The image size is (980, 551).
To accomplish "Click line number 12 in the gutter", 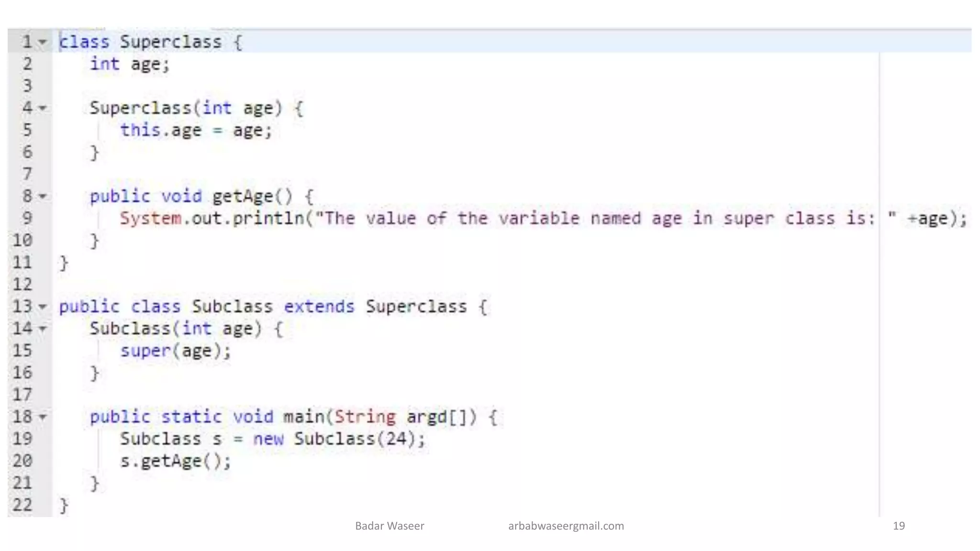I will 22,285.
